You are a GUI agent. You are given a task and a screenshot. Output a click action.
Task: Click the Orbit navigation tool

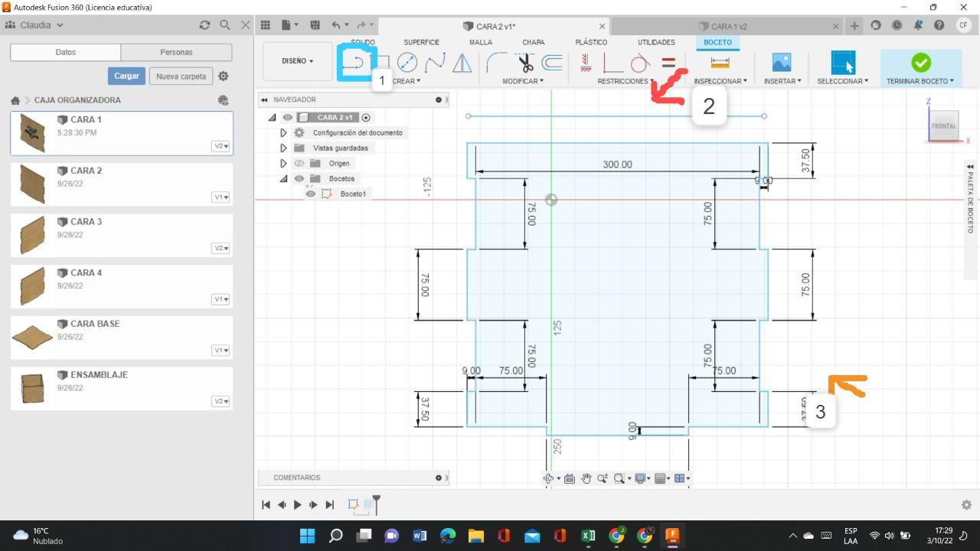tap(549, 478)
